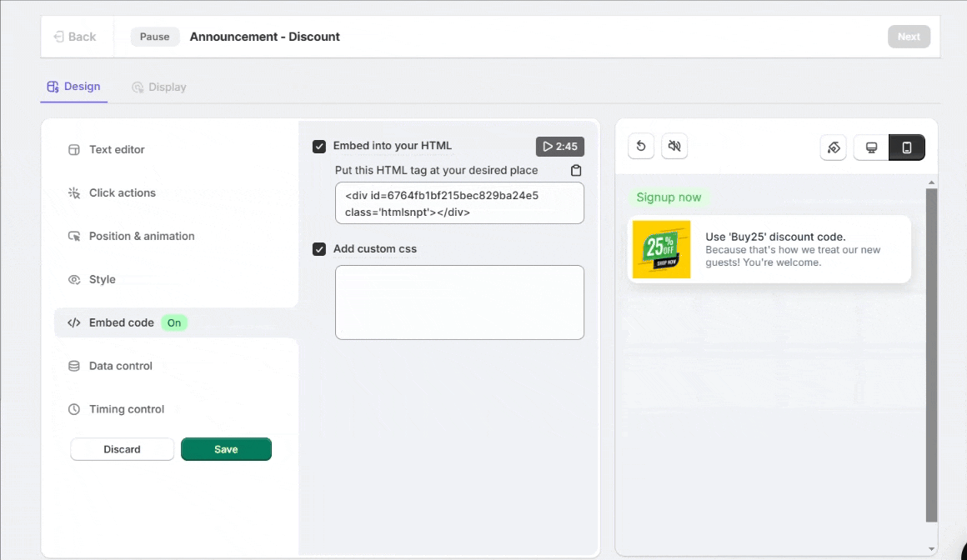Viewport: 967px width, 560px height.
Task: Switch preview to desktop view icon
Action: click(x=871, y=147)
